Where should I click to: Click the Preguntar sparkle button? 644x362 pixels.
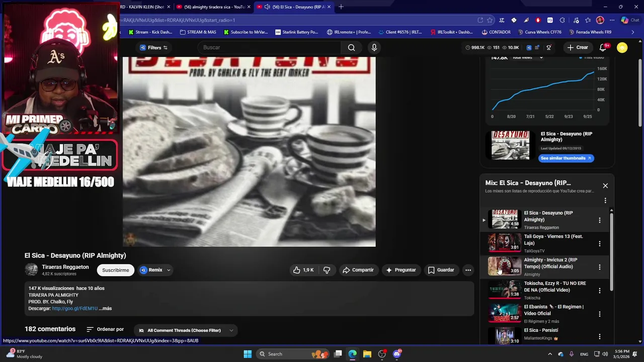click(400, 270)
